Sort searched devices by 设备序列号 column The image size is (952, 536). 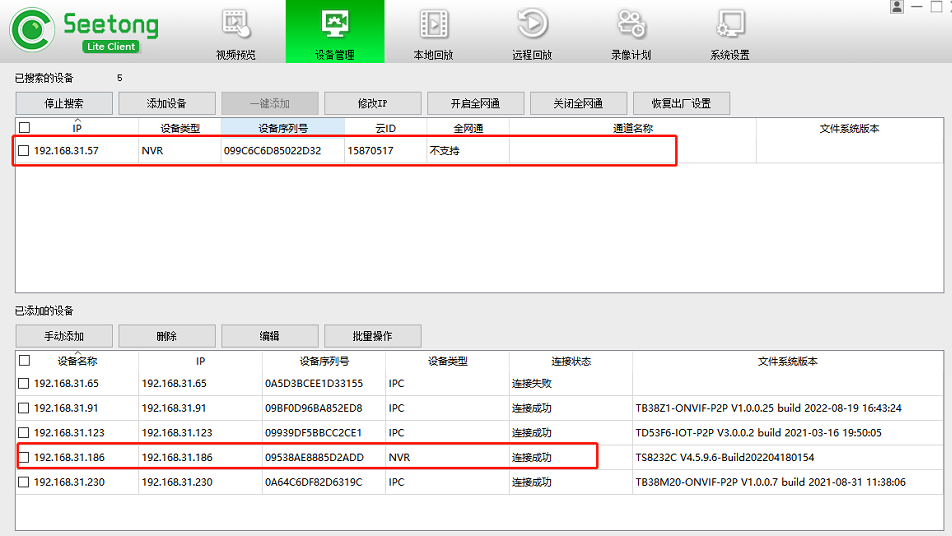click(282, 128)
